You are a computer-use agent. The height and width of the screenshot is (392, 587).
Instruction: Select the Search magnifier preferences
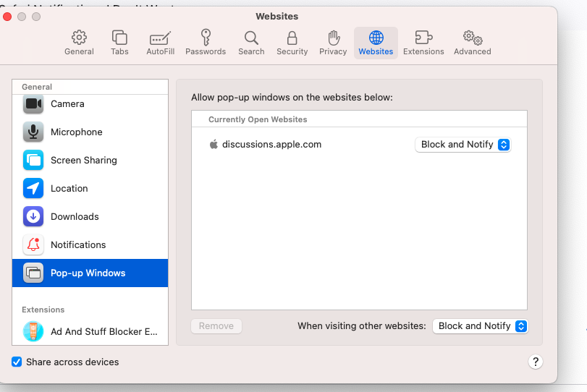tap(251, 43)
